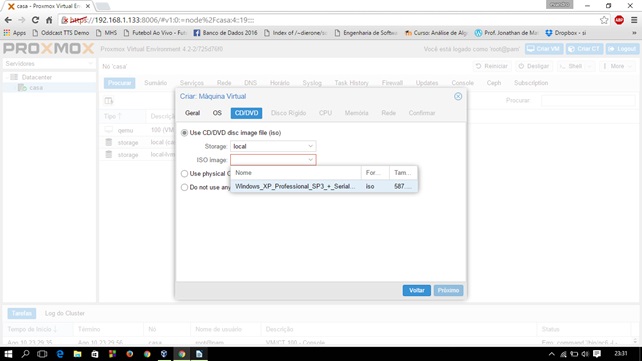Bookmark page with star icon
This screenshot has height=361, width=642.
coord(604,20)
